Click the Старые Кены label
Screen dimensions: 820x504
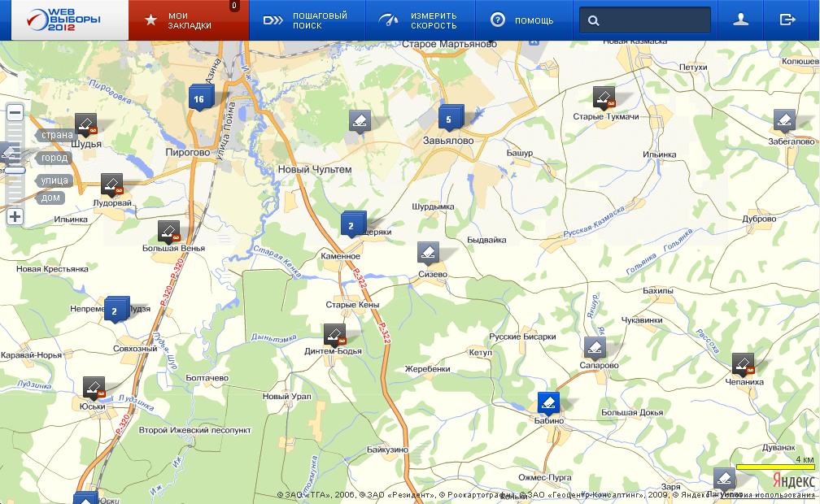pos(352,304)
